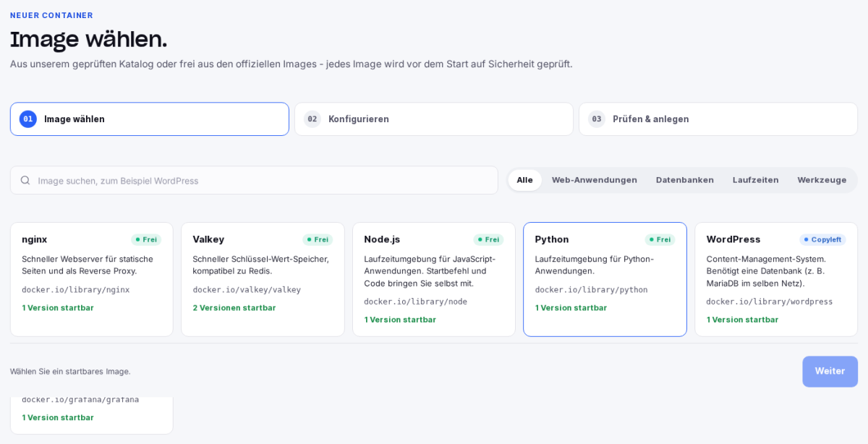The height and width of the screenshot is (444, 868).
Task: Select the Node.js image card
Action: click(434, 279)
